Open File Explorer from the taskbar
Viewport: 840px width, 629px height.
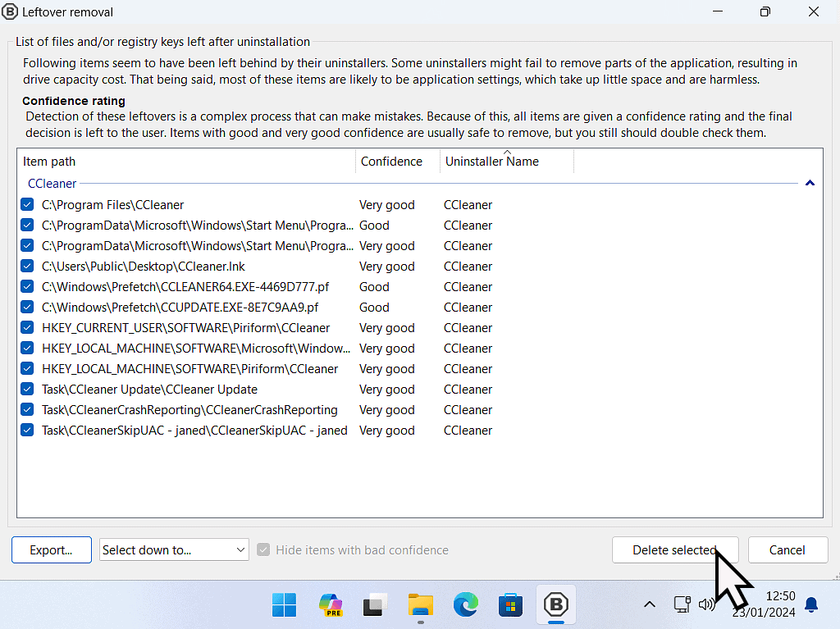(421, 605)
